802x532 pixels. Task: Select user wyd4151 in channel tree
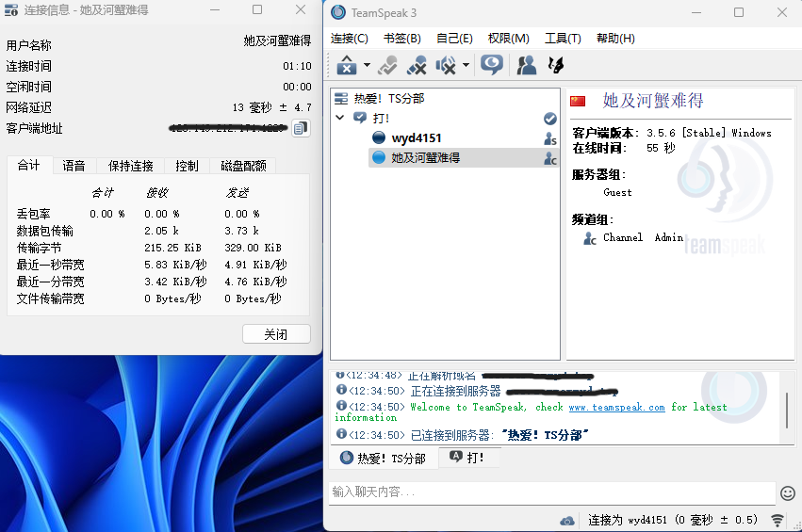417,138
